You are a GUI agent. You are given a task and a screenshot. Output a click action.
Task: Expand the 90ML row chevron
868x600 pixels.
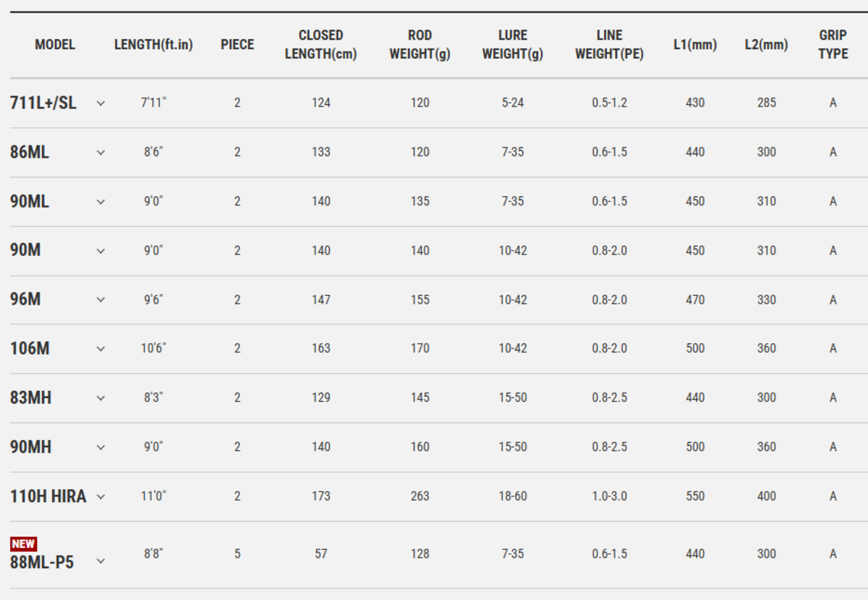[x=101, y=202]
